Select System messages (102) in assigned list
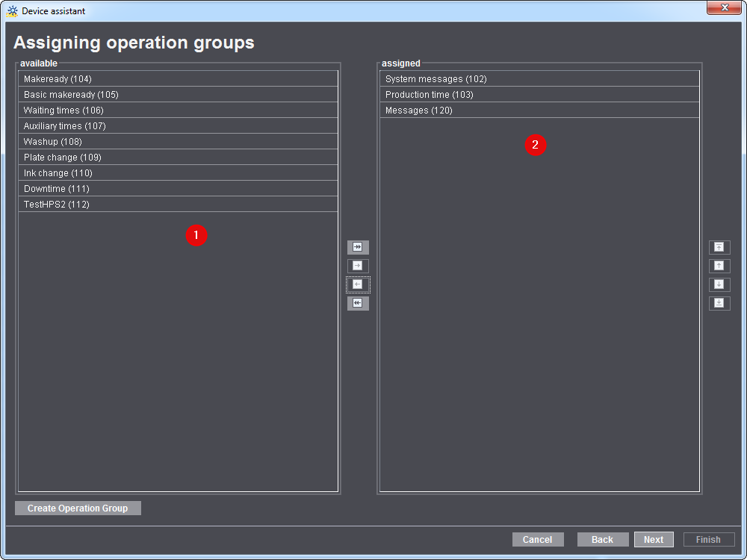 [x=539, y=79]
